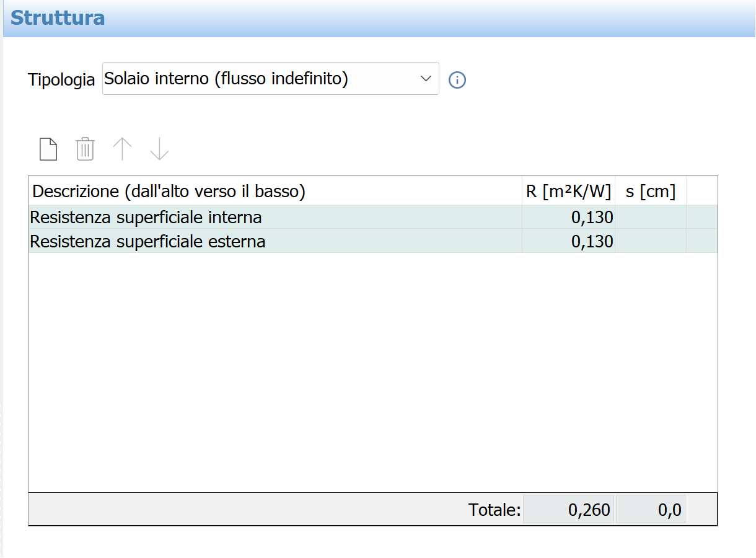Open the Tipologia dropdown
The height and width of the screenshot is (558, 756).
(x=271, y=79)
